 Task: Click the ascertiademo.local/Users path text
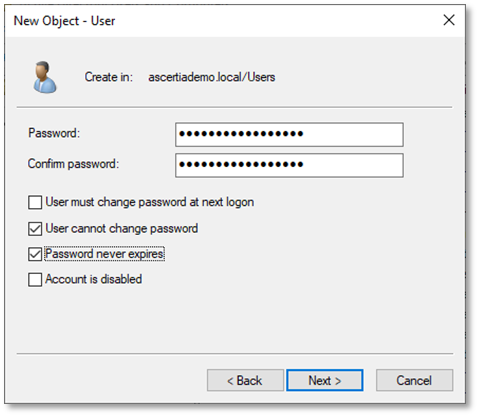[x=212, y=77]
